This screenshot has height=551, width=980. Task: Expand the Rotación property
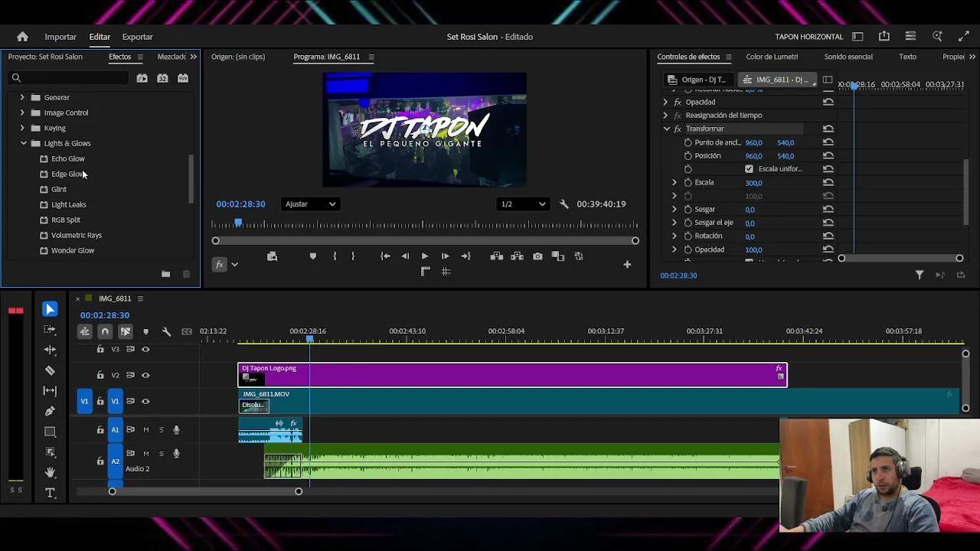click(675, 236)
